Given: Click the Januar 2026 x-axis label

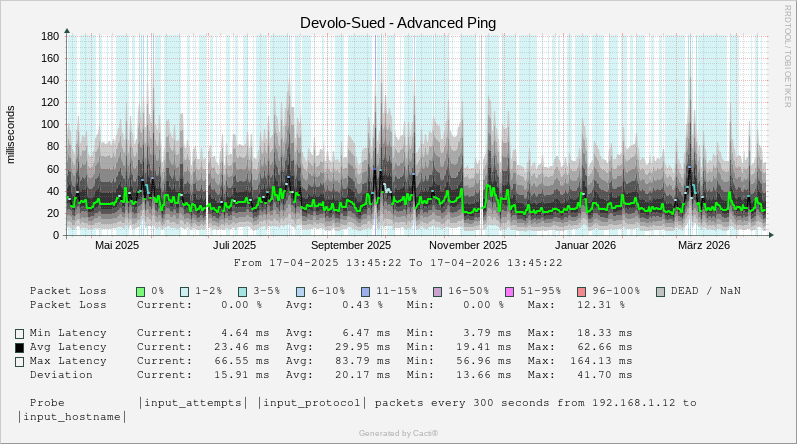Looking at the screenshot, I should [586, 245].
